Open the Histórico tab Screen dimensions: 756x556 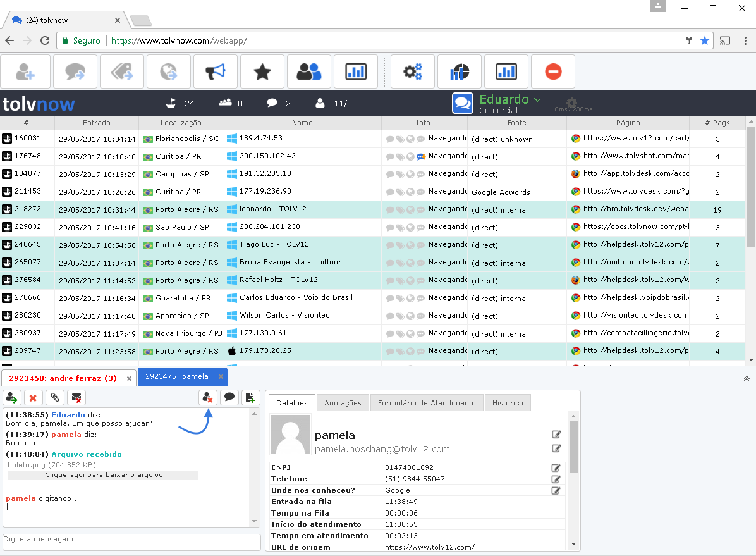[x=508, y=403]
